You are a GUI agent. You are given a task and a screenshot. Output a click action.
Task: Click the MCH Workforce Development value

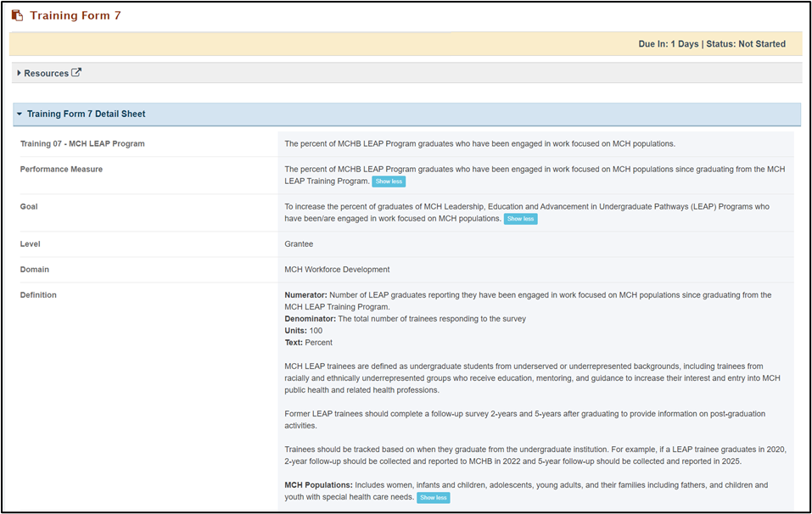coord(337,270)
